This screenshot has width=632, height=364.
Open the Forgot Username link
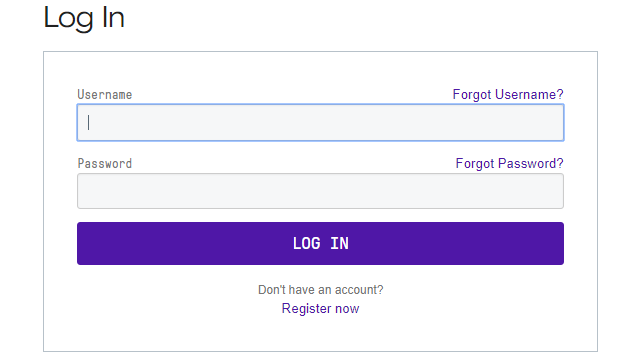(x=508, y=94)
